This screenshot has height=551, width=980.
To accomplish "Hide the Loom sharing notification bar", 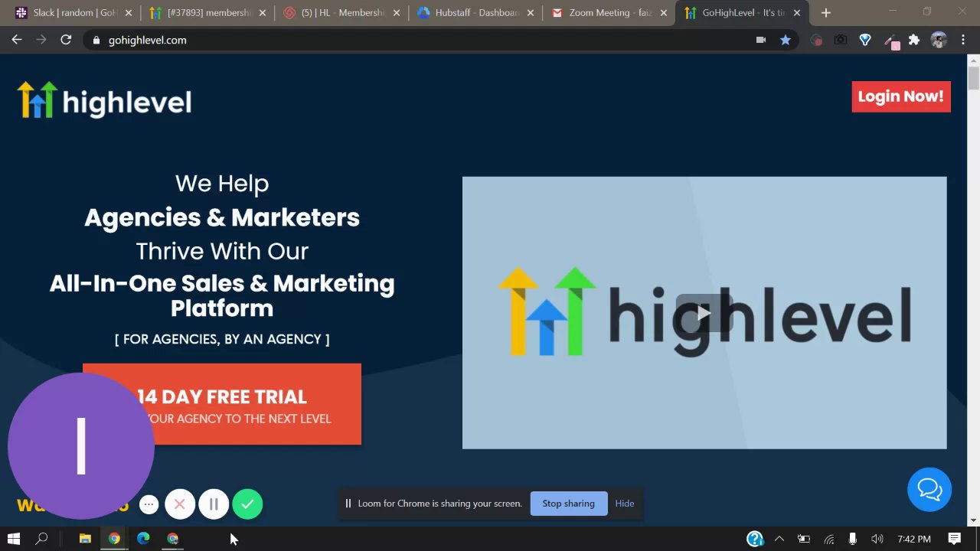I will (625, 504).
